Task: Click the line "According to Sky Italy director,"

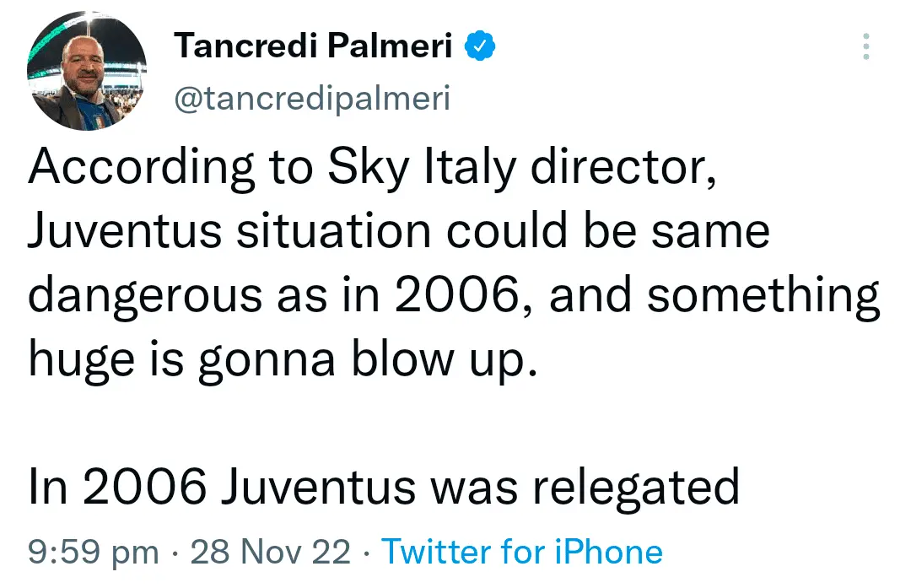Action: point(373,169)
